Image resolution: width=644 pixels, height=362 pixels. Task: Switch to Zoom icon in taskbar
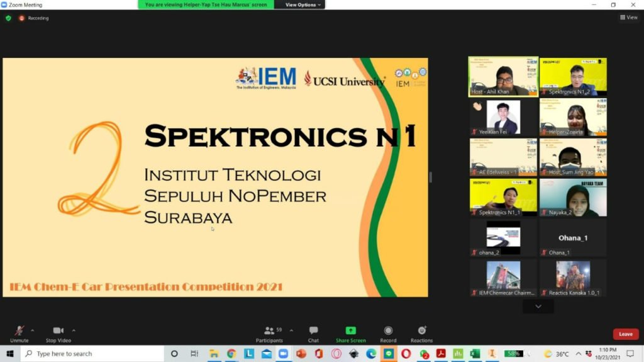click(x=284, y=354)
